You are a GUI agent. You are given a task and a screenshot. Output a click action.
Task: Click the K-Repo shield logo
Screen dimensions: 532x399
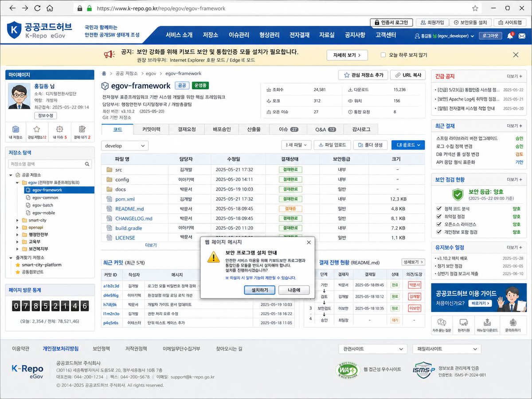point(14,30)
